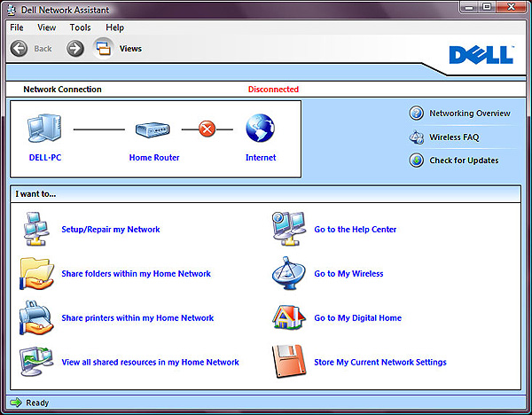This screenshot has height=415, width=532.
Task: Maximize the Dell Network Assistant window
Action: click(x=487, y=7)
